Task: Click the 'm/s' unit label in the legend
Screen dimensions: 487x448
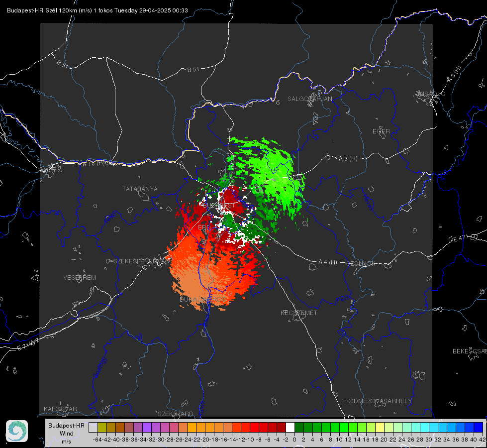Action: 66,442
